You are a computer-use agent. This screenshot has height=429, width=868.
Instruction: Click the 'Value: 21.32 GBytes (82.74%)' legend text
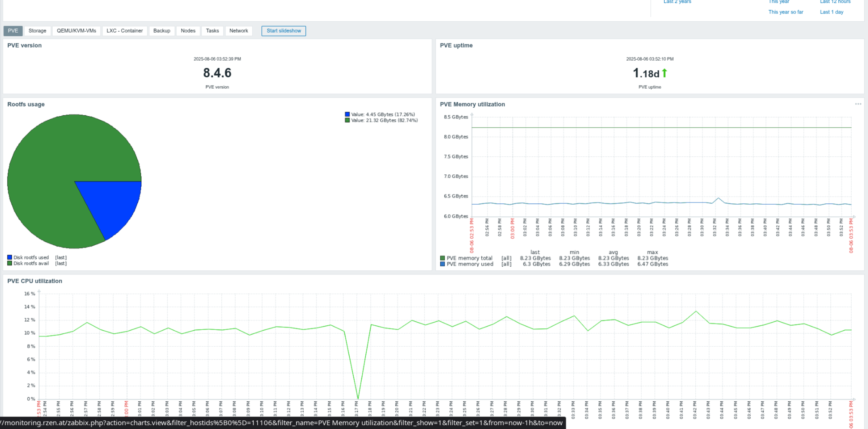(384, 120)
